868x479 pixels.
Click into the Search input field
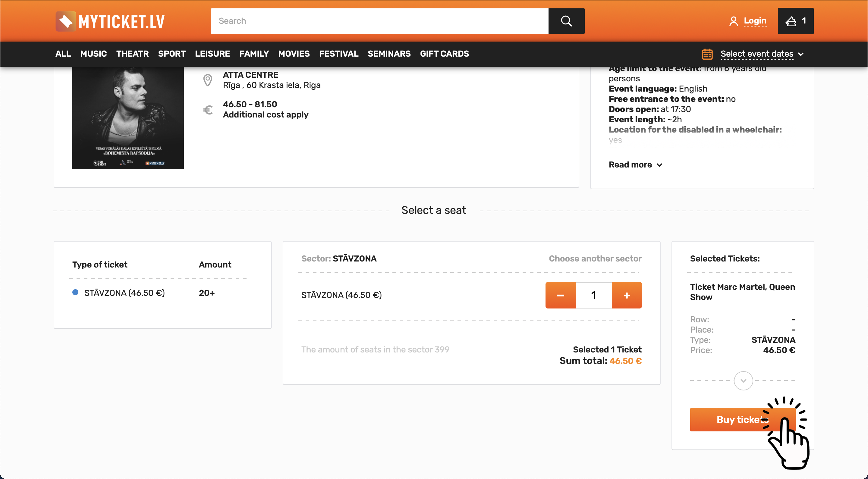pyautogui.click(x=379, y=21)
